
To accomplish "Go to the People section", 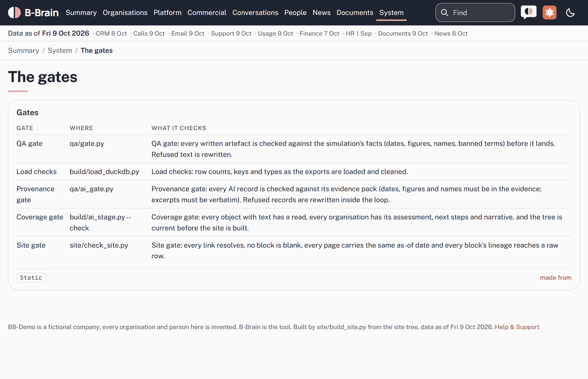I will 295,12.
